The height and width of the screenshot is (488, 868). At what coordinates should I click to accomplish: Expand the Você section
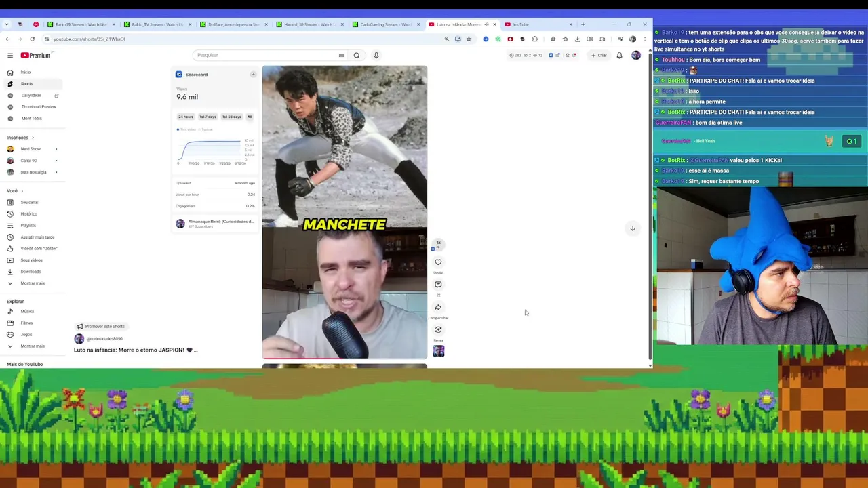click(x=15, y=191)
